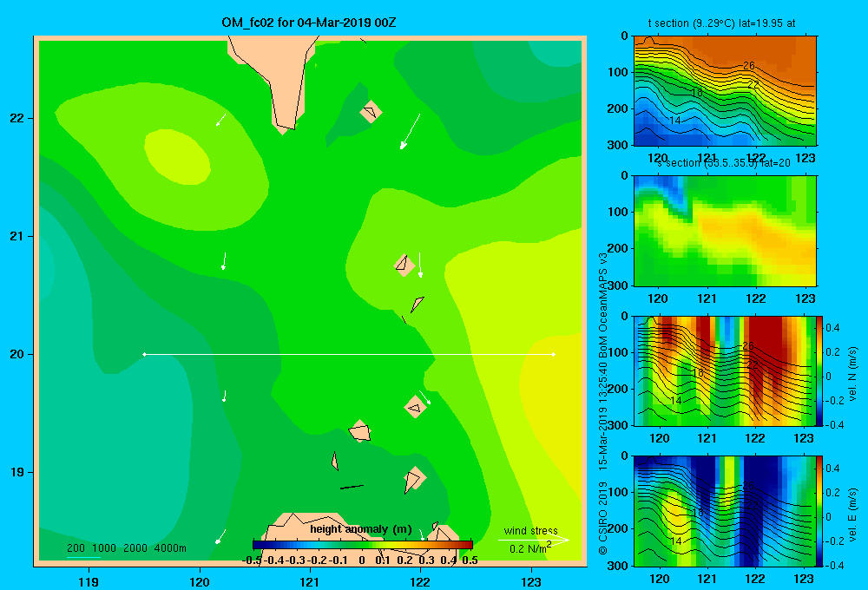Click the '19' latitude tick on main map
868x590 pixels.
pos(16,472)
